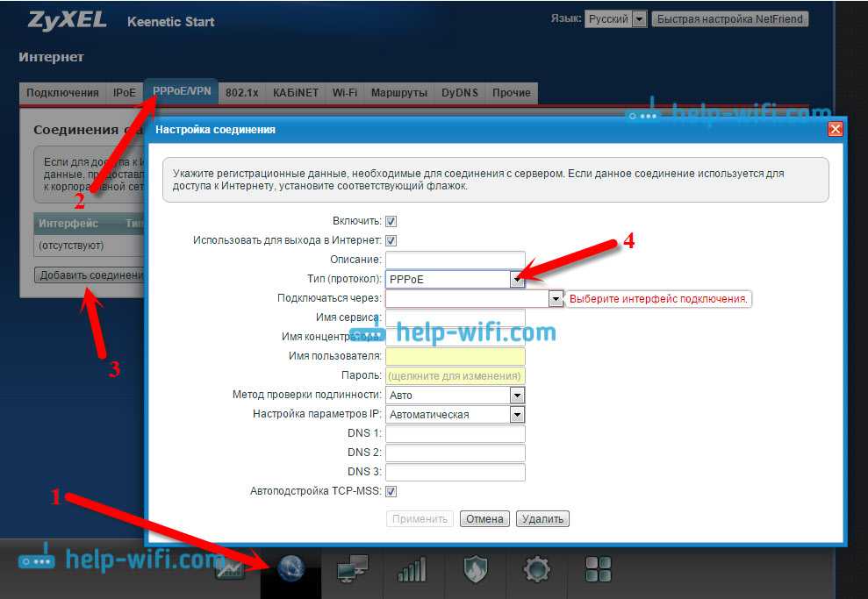Viewport: 868px width, 599px height.
Task: Toggle Использовать для выхода в Интернет checkbox
Action: pos(391,240)
